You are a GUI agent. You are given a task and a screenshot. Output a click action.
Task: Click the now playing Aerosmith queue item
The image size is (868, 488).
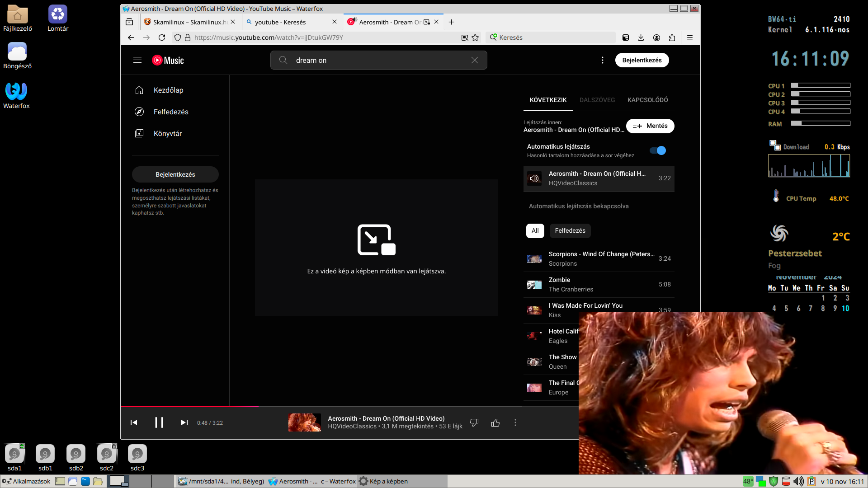[599, 178]
